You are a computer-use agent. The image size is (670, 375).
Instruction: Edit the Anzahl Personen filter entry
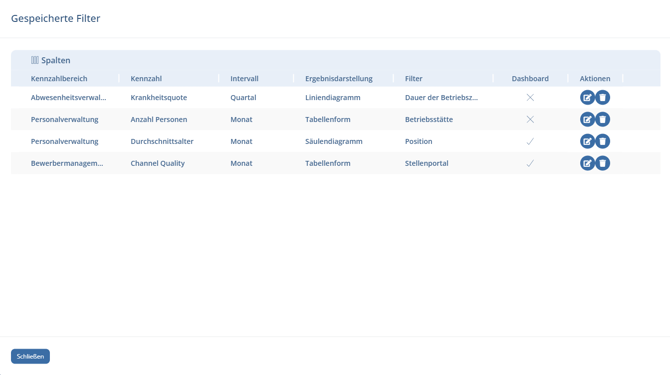pos(587,119)
